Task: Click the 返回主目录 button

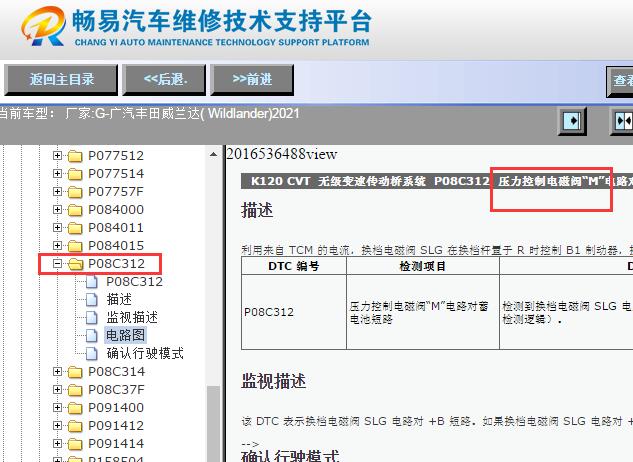Action: pyautogui.click(x=61, y=80)
